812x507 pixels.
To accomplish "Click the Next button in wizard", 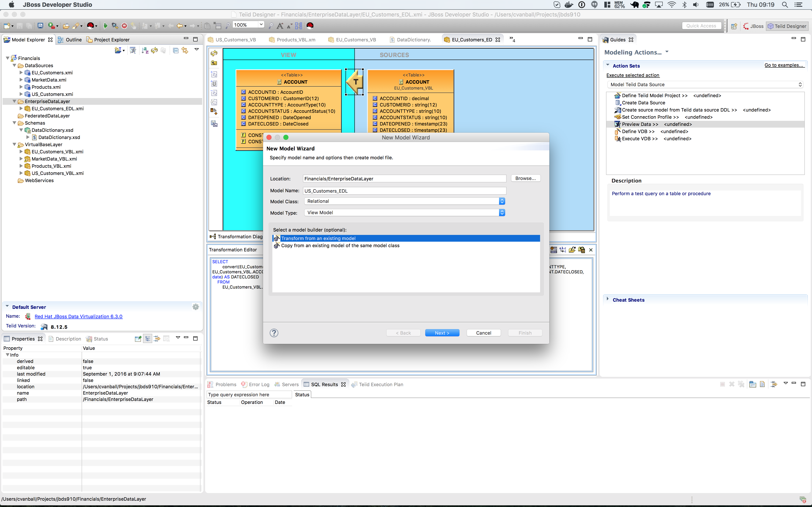I will click(x=442, y=333).
